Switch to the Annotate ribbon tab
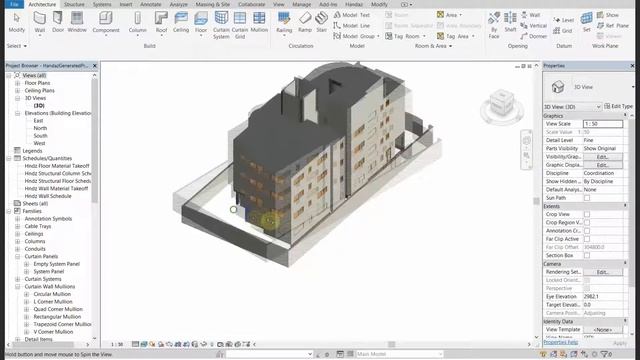Screen dimensions: 640x360 pos(151,4)
